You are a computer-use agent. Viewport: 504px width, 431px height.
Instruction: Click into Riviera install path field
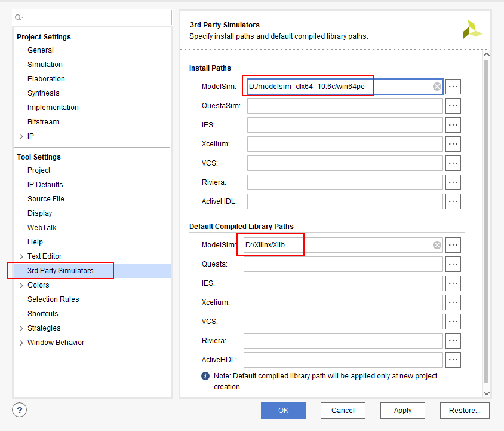tap(345, 182)
